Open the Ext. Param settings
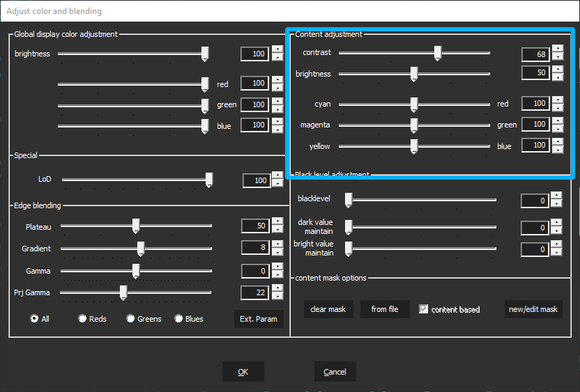 [x=259, y=319]
